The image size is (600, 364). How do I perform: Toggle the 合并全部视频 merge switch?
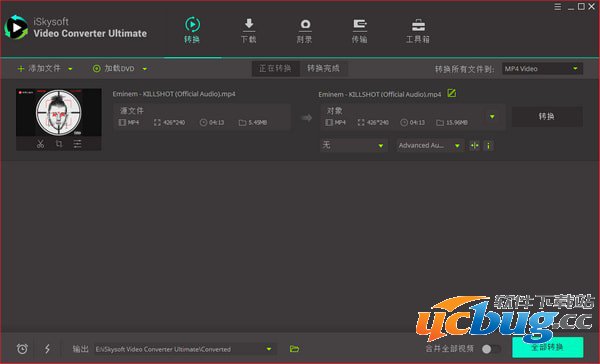tap(491, 349)
